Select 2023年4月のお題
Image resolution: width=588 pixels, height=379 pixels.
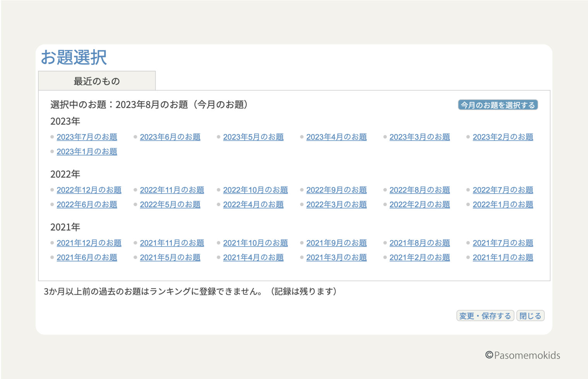(336, 137)
